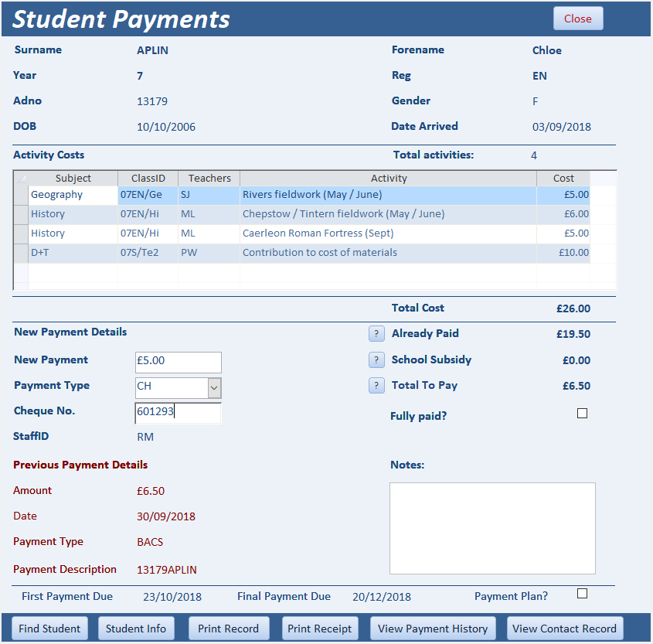Click the SJ teacher cell
The width and height of the screenshot is (653, 644).
click(209, 195)
